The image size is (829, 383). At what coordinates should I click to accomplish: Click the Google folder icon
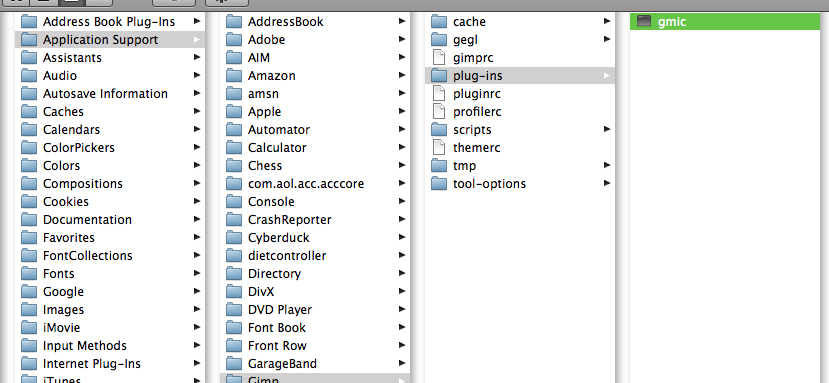[x=29, y=291]
